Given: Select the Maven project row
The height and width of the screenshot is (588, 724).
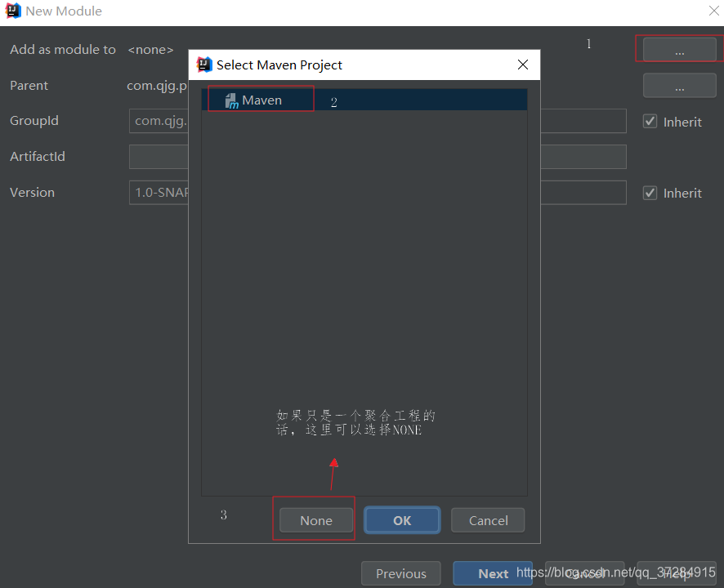Looking at the screenshot, I should pos(364,100).
